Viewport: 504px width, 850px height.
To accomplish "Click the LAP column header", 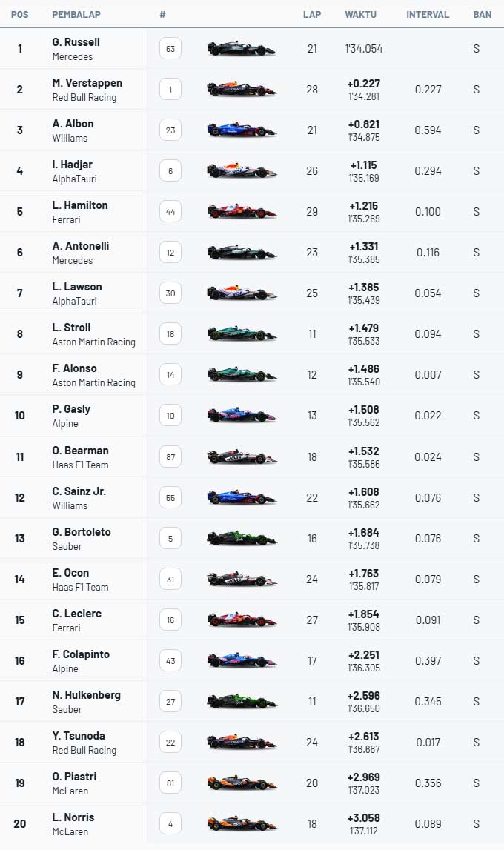I will 311,14.
